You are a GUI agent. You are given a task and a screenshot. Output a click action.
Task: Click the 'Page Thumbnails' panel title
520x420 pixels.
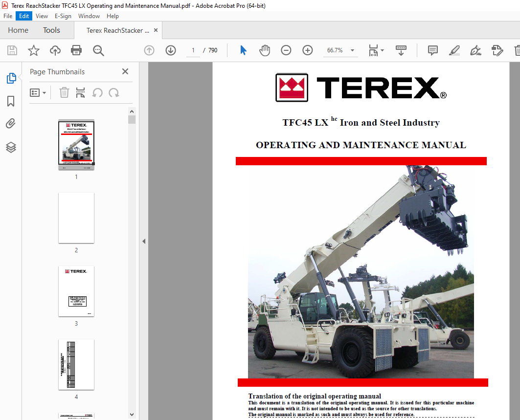[57, 71]
